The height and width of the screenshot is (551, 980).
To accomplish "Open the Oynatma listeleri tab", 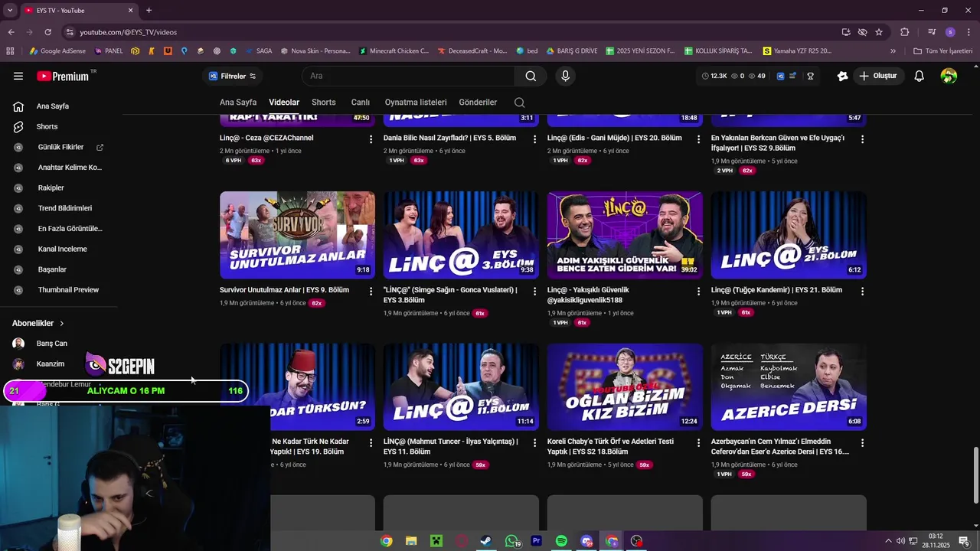I will pos(416,103).
